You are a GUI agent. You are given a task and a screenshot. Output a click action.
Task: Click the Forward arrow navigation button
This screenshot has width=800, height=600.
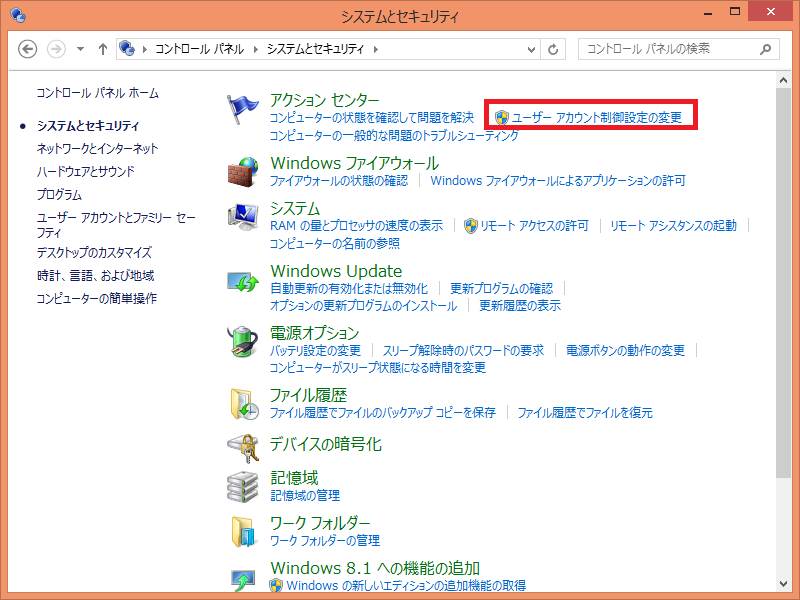56,49
